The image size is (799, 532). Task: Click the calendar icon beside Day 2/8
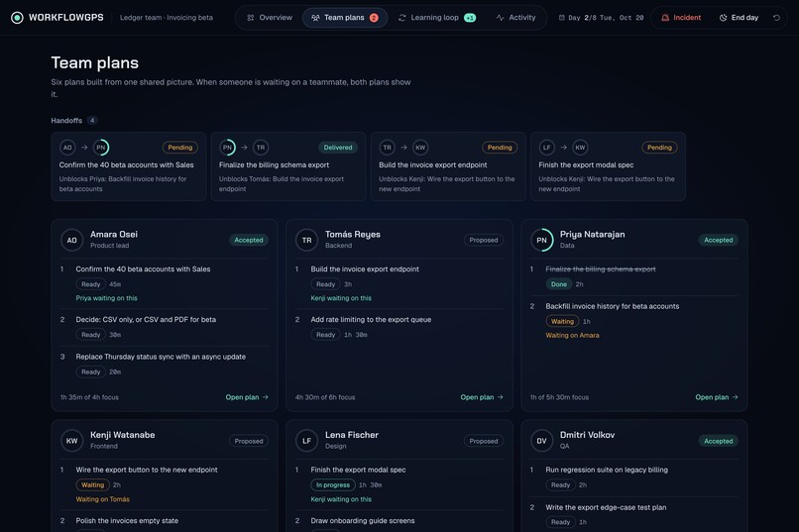[561, 18]
